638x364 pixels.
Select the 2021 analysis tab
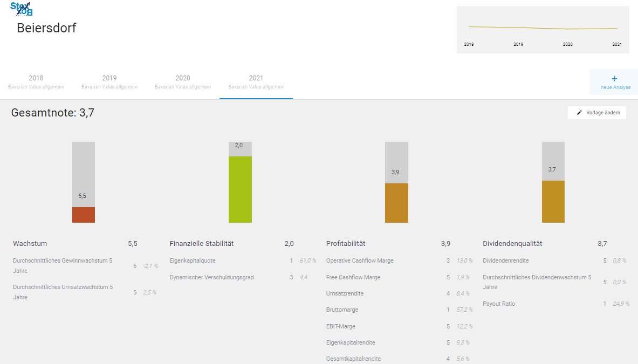(256, 82)
